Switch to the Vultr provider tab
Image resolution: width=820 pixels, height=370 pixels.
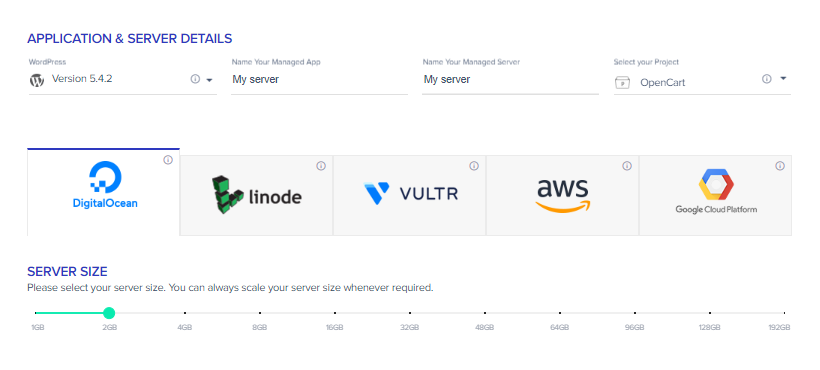point(409,195)
